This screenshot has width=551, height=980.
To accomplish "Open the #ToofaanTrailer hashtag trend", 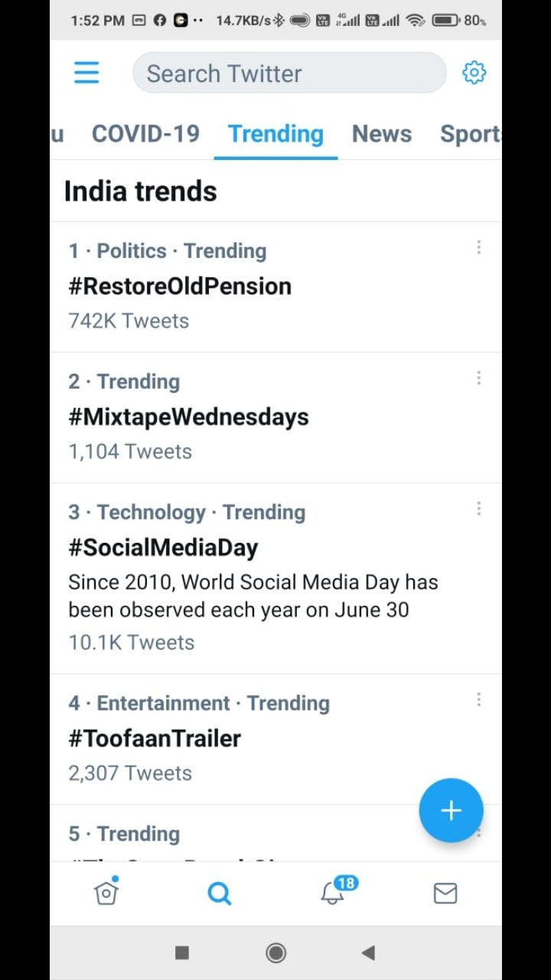I will click(155, 739).
